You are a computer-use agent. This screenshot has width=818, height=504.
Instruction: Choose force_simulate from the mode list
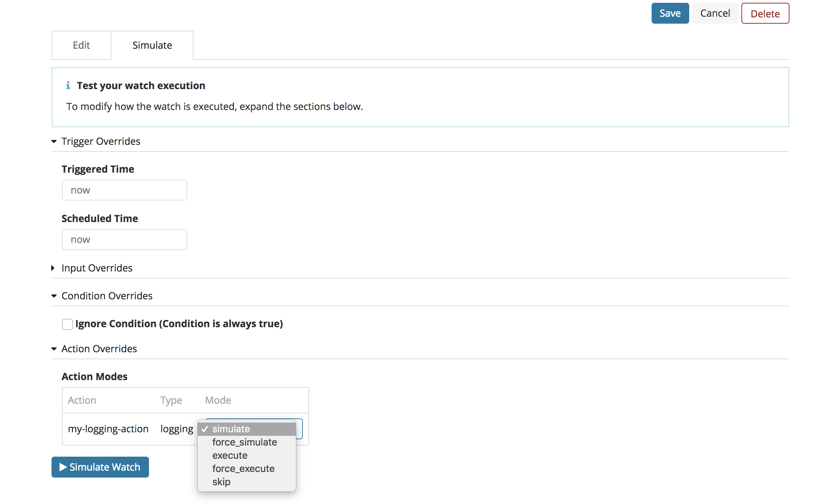(x=244, y=442)
